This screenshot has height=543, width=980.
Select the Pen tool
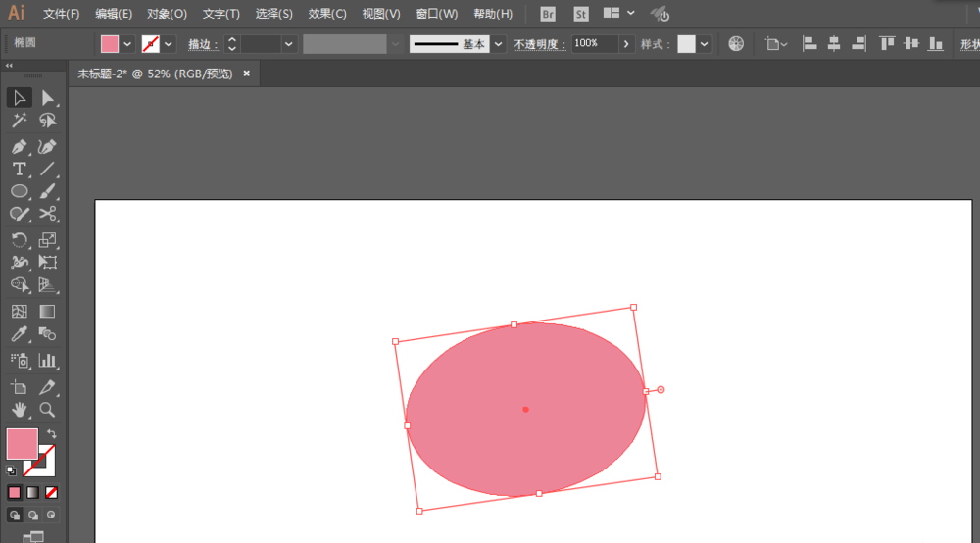pyautogui.click(x=19, y=147)
